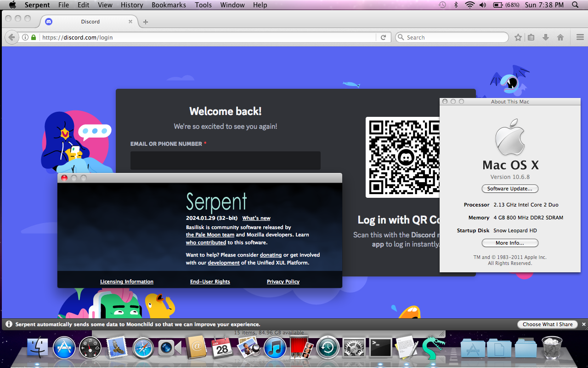Open Photo Booth from the Dock
Viewport: 588px width, 368px height.
point(302,348)
